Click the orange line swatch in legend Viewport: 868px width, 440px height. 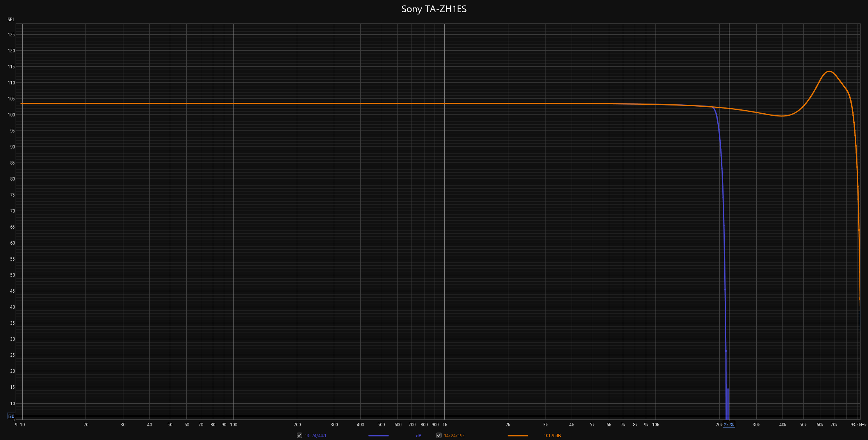[518, 436]
